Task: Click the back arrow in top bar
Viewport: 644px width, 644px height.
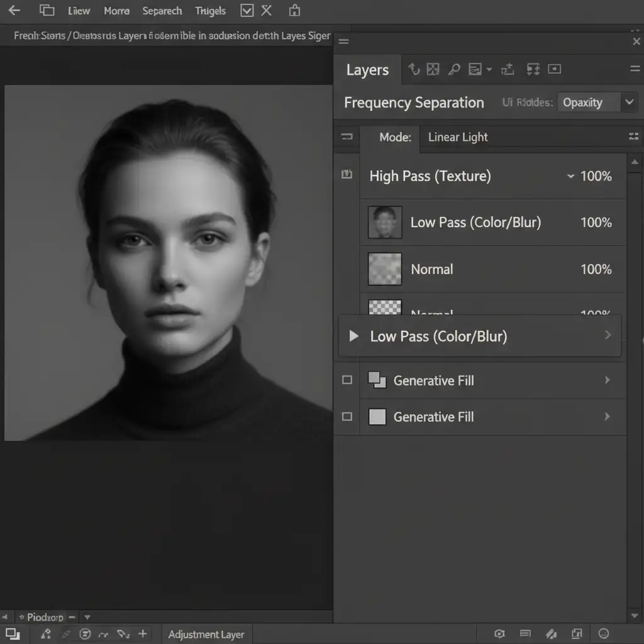Action: pyautogui.click(x=14, y=11)
